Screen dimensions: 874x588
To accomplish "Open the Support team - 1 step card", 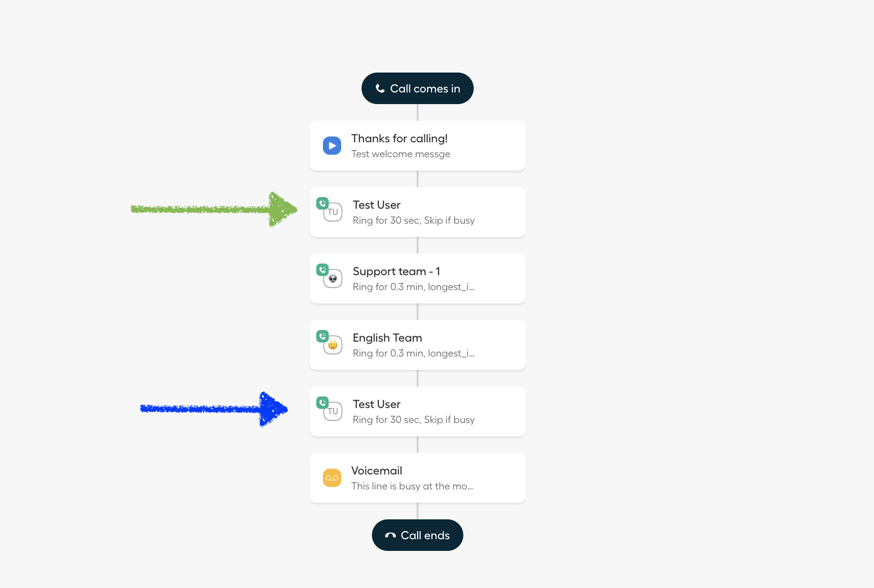I will (417, 278).
